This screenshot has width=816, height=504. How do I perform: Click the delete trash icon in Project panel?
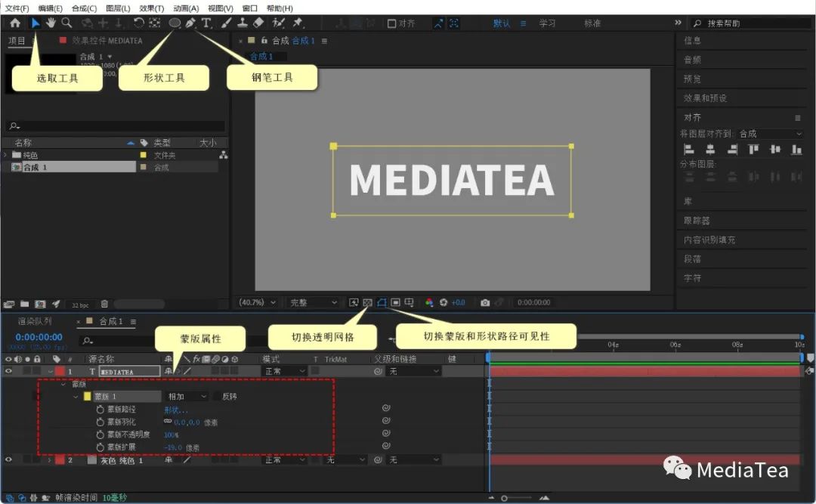tap(104, 304)
